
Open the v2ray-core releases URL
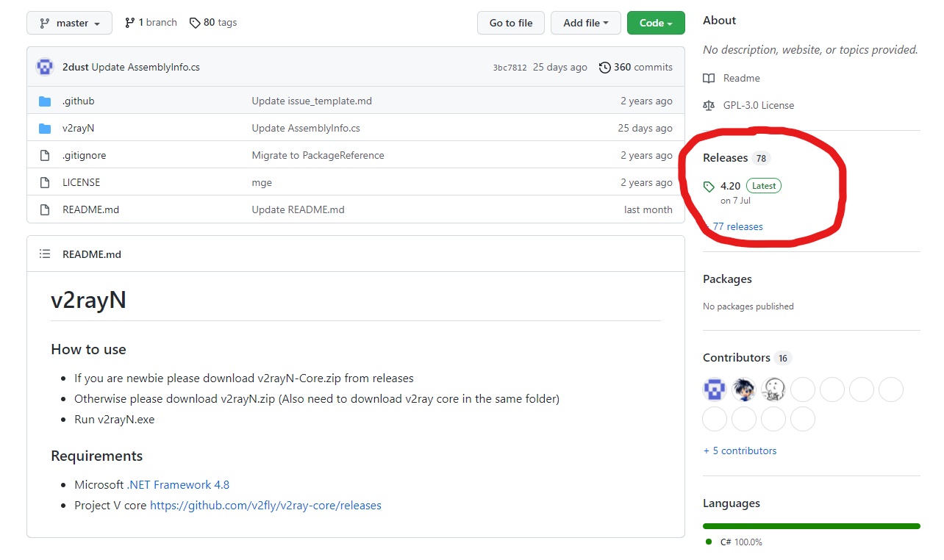(x=265, y=505)
